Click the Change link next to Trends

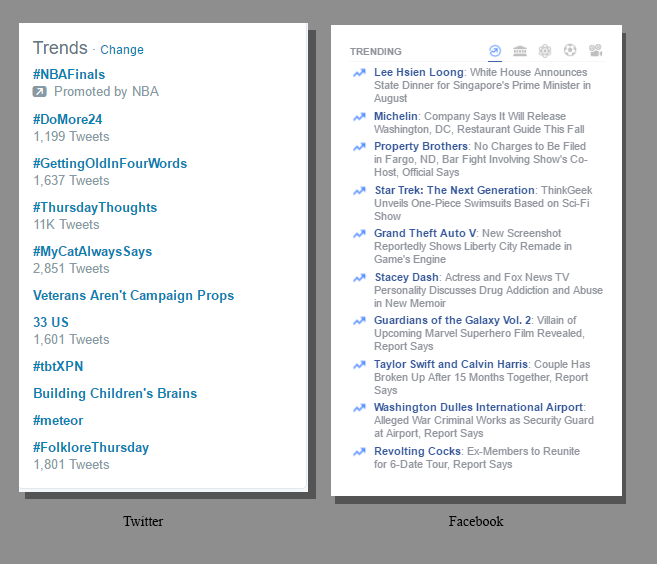[122, 49]
